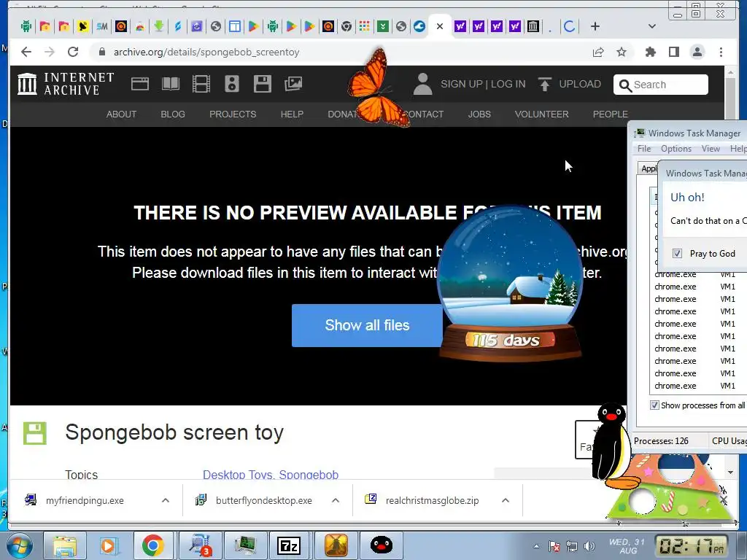Open Windows Media Player taskbar icon
This screenshot has height=560, width=747.
coord(108,545)
